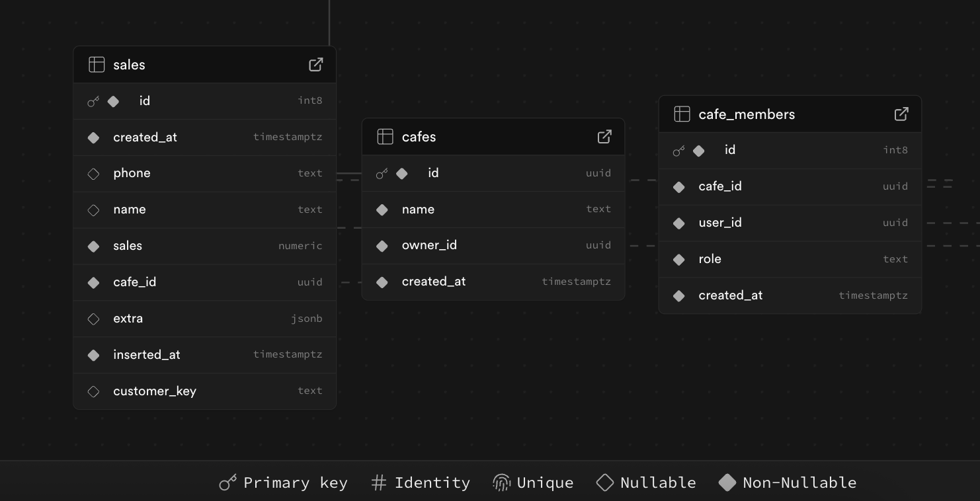Click the Non-Nullable filled diamond legend icon
This screenshot has height=501, width=980.
[727, 482]
